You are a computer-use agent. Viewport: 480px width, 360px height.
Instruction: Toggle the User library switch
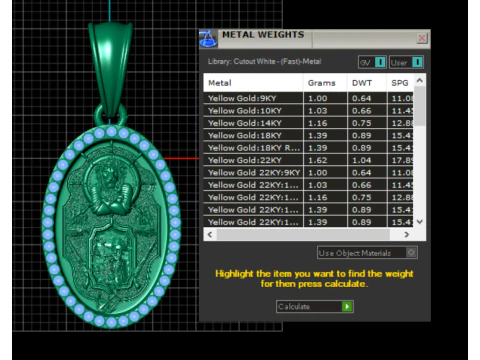406,62
